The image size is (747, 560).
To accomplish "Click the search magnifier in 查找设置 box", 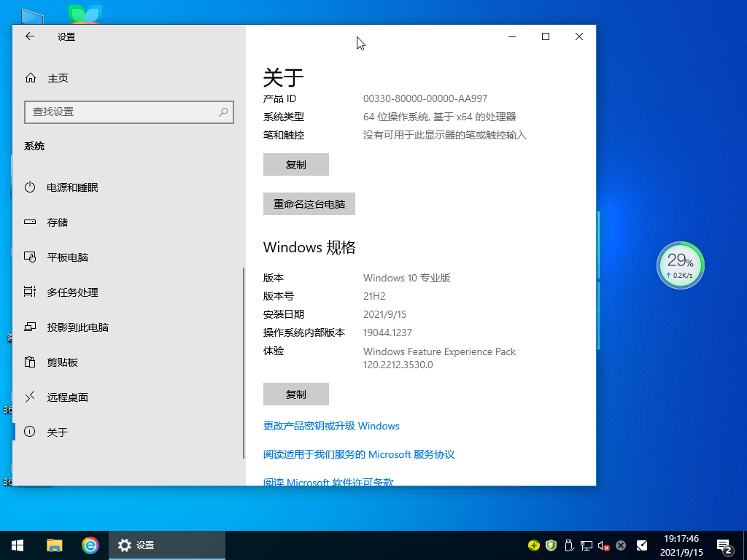I will [x=223, y=112].
